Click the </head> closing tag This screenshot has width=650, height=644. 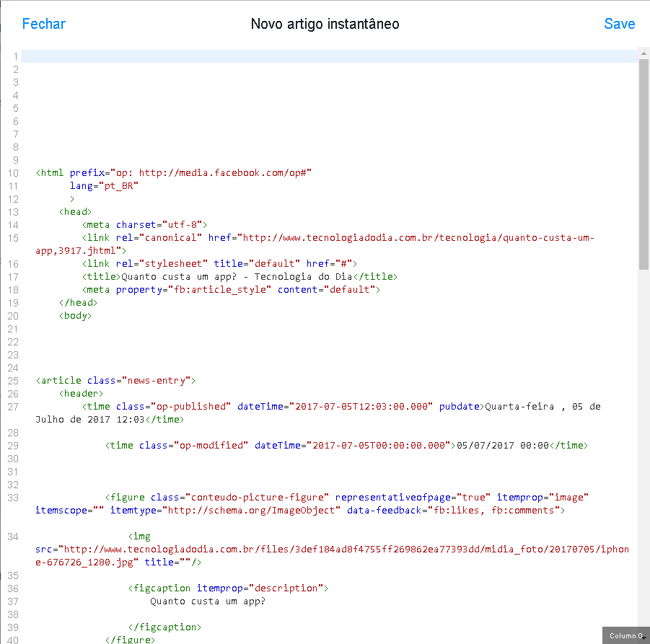point(78,302)
